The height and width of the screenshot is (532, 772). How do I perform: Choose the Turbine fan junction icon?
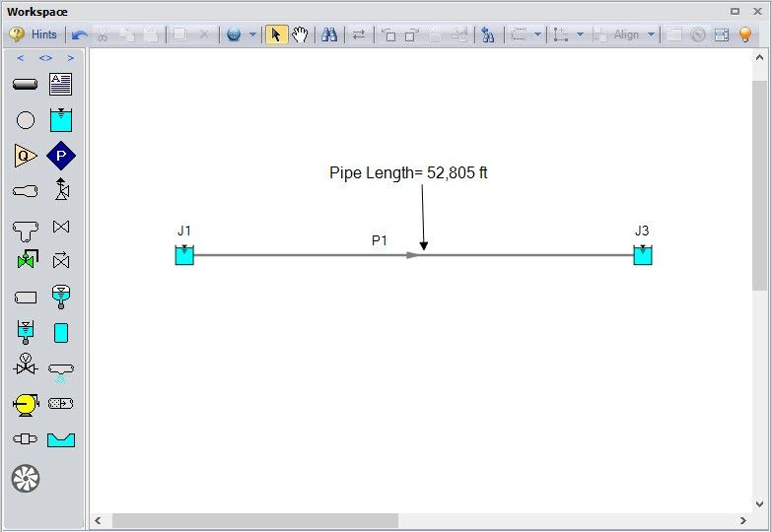tap(26, 479)
